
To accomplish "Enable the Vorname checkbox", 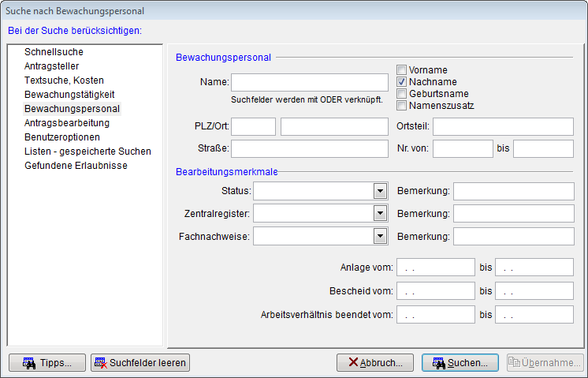I will point(402,70).
